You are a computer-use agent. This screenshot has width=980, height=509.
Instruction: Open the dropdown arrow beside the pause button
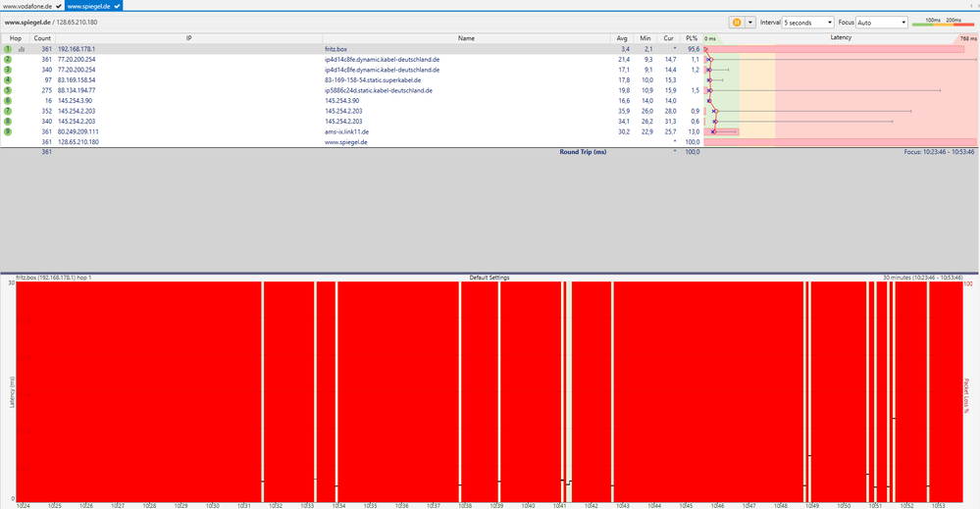coord(750,22)
